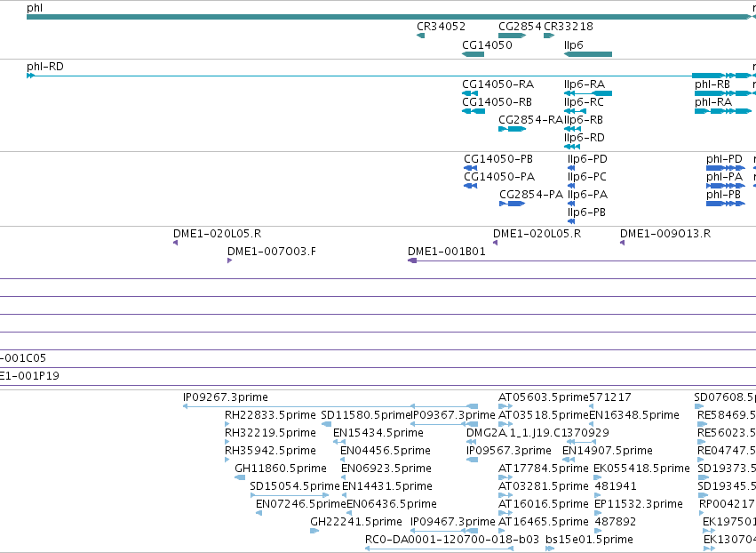Select the AT17784.5prime EST
Viewport: 756px width, 553px height.
(505, 477)
